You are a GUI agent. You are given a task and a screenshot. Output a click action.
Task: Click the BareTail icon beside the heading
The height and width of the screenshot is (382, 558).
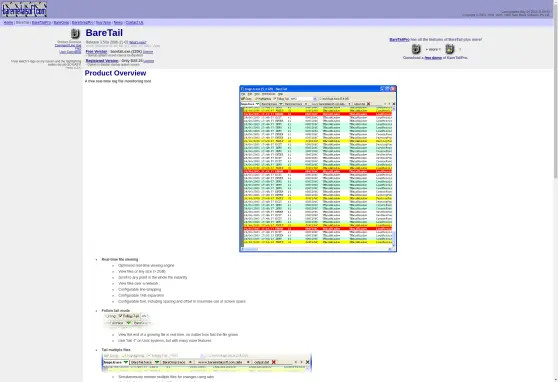click(75, 33)
